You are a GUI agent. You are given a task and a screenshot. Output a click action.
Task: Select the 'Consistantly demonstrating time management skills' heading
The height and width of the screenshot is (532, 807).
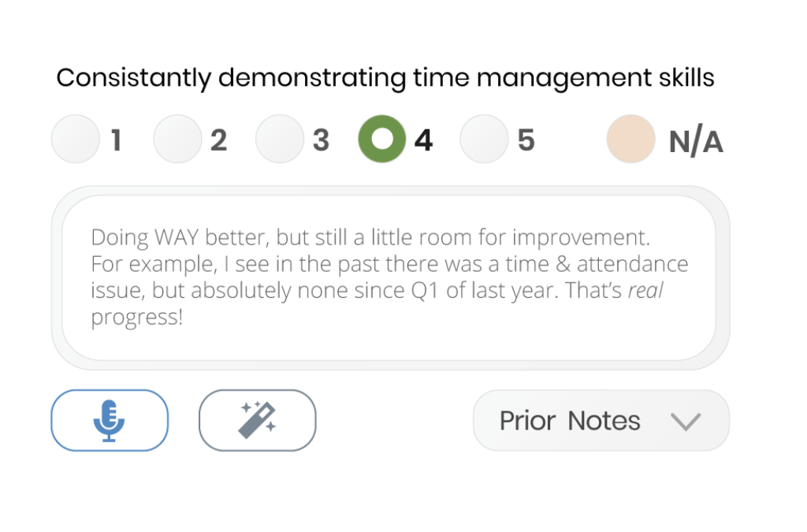385,77
